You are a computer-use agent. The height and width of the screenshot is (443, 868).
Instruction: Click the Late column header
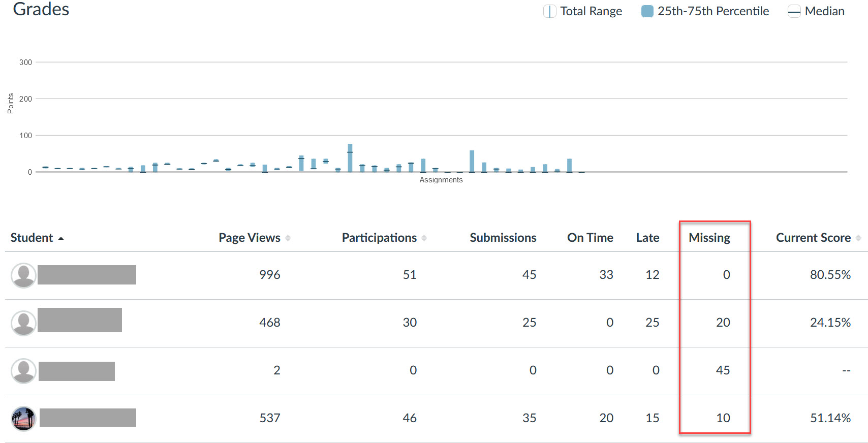pos(647,238)
